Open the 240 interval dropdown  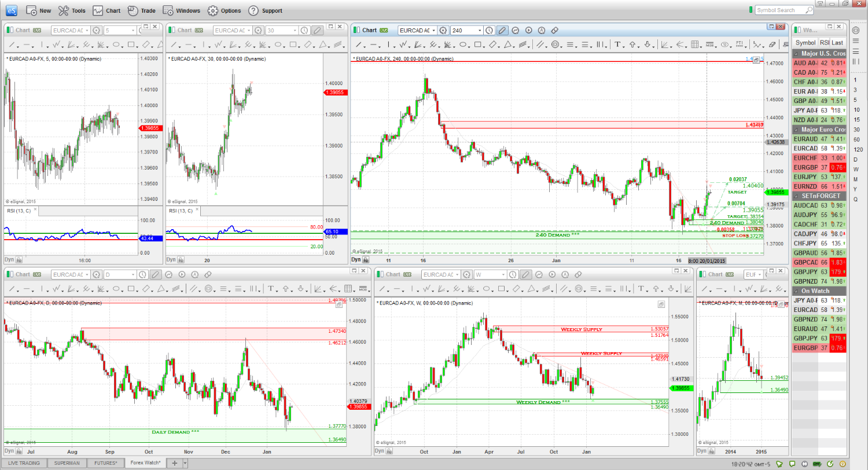pyautogui.click(x=480, y=30)
